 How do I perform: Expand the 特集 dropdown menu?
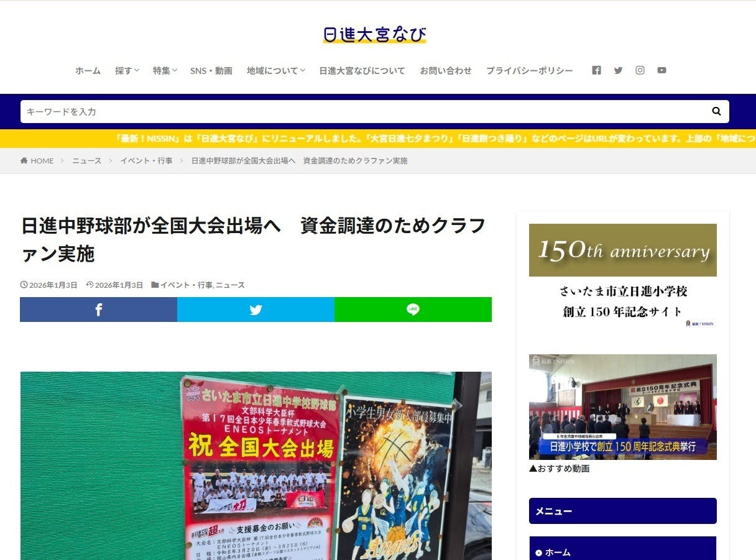coord(165,71)
